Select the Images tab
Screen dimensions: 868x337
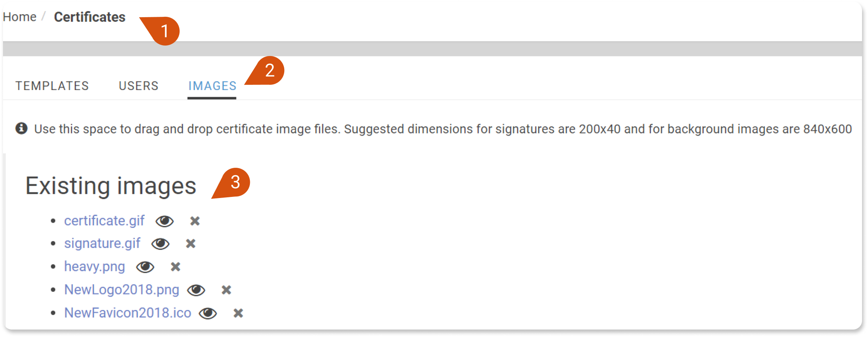[x=212, y=86]
